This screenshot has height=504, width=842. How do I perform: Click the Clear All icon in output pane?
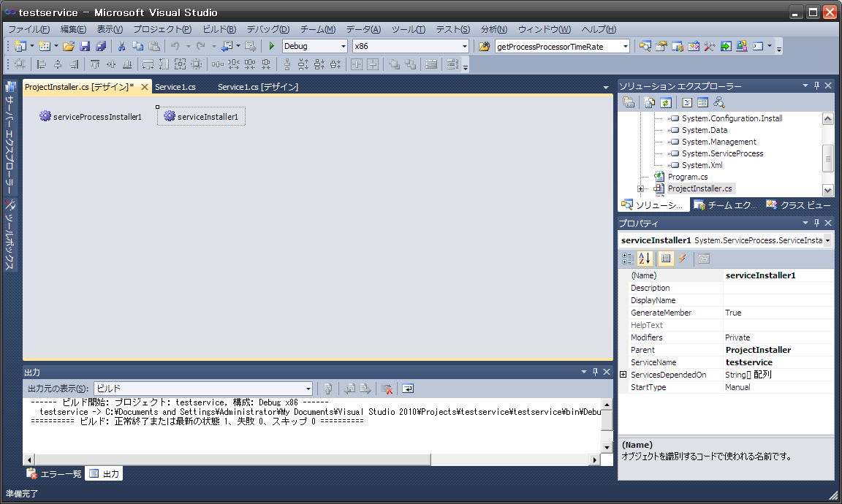click(387, 389)
